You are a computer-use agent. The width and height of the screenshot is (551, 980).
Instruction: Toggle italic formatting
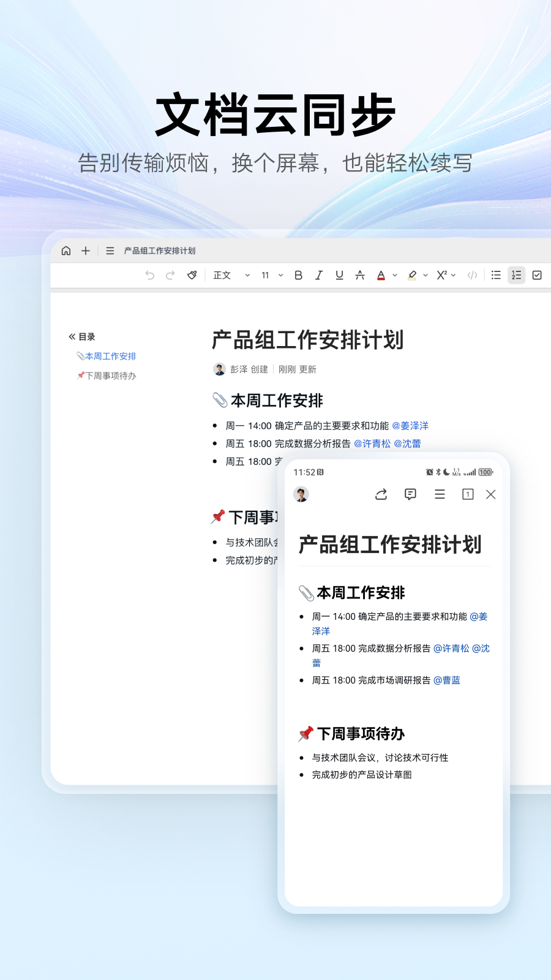click(319, 276)
